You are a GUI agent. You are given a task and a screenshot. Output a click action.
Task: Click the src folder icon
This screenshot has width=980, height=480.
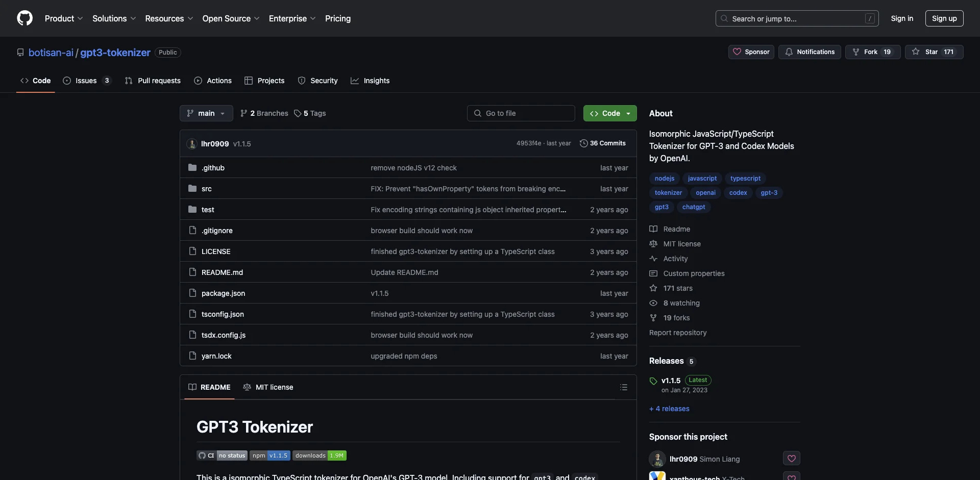192,188
